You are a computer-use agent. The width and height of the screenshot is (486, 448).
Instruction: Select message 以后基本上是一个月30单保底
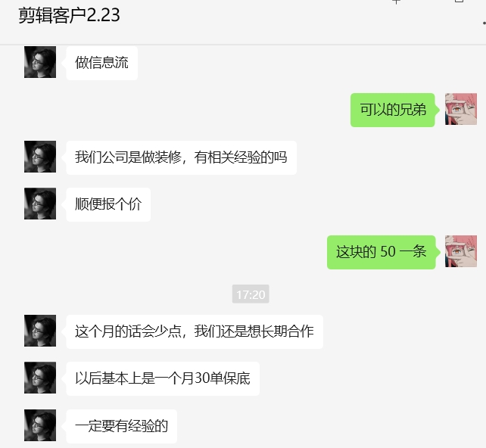tap(163, 378)
